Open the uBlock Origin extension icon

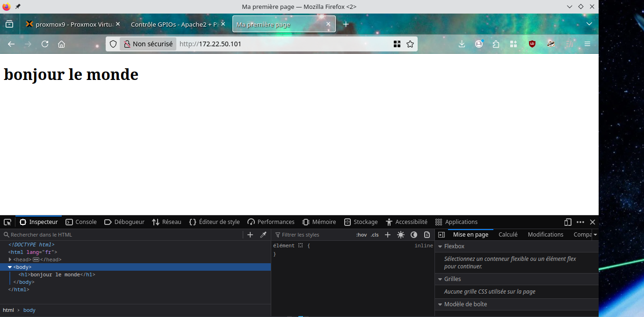[532, 44]
